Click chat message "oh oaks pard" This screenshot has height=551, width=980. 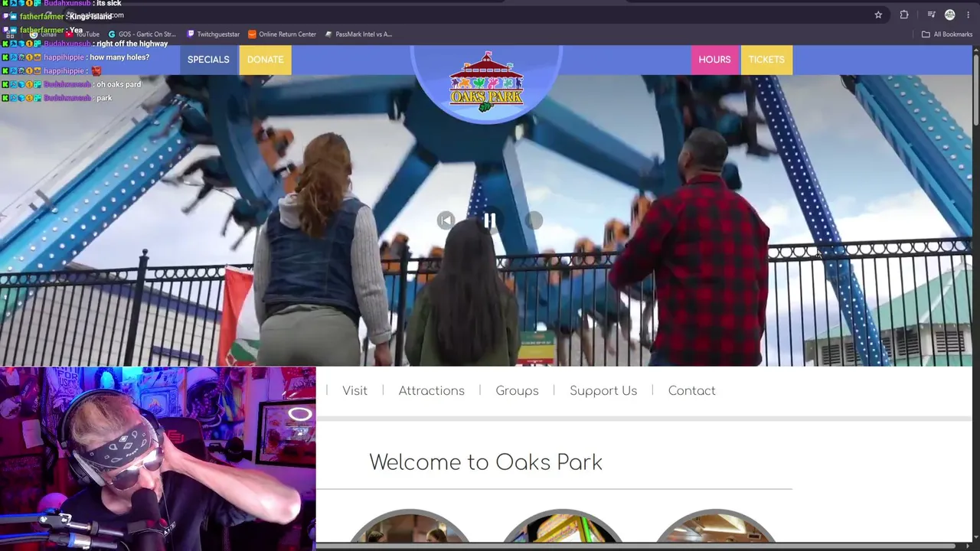[119, 84]
